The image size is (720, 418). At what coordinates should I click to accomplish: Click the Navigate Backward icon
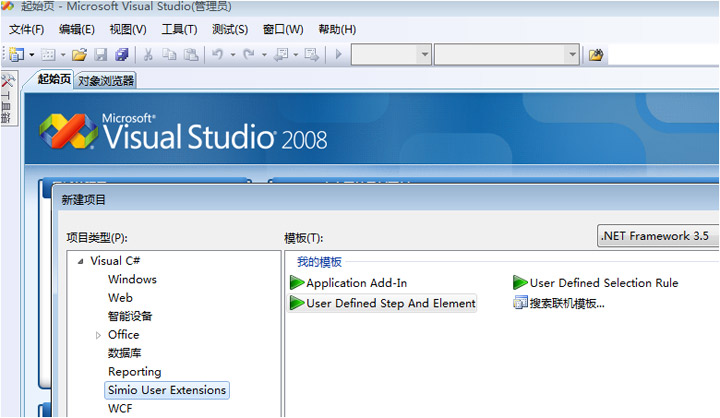coord(281,55)
